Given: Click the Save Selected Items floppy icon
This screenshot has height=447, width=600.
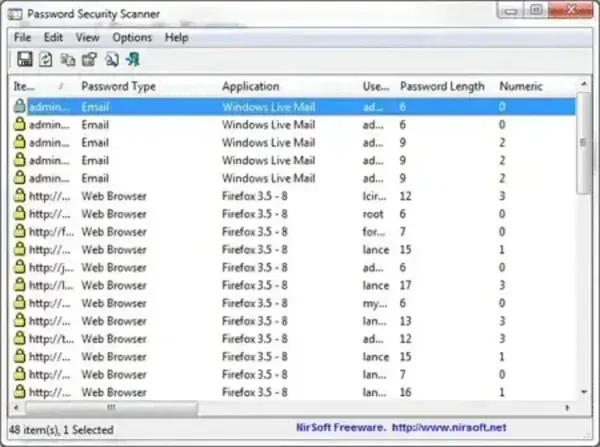Looking at the screenshot, I should click(24, 59).
